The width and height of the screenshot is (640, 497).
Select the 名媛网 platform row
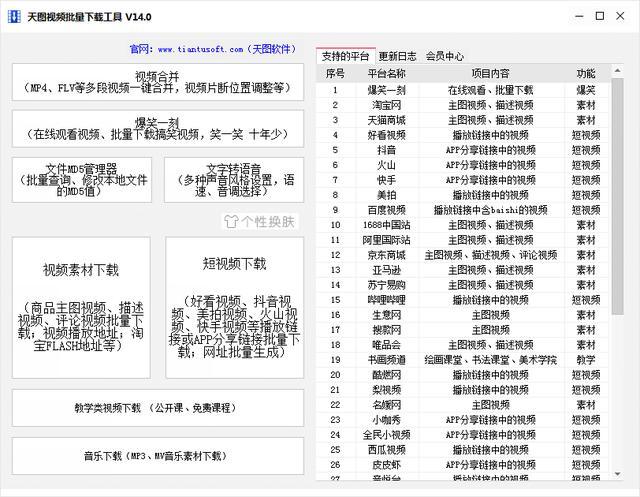pos(462,405)
